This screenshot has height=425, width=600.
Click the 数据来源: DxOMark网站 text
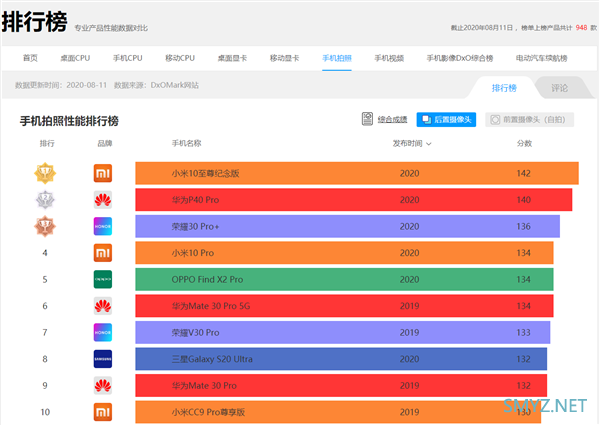click(156, 85)
